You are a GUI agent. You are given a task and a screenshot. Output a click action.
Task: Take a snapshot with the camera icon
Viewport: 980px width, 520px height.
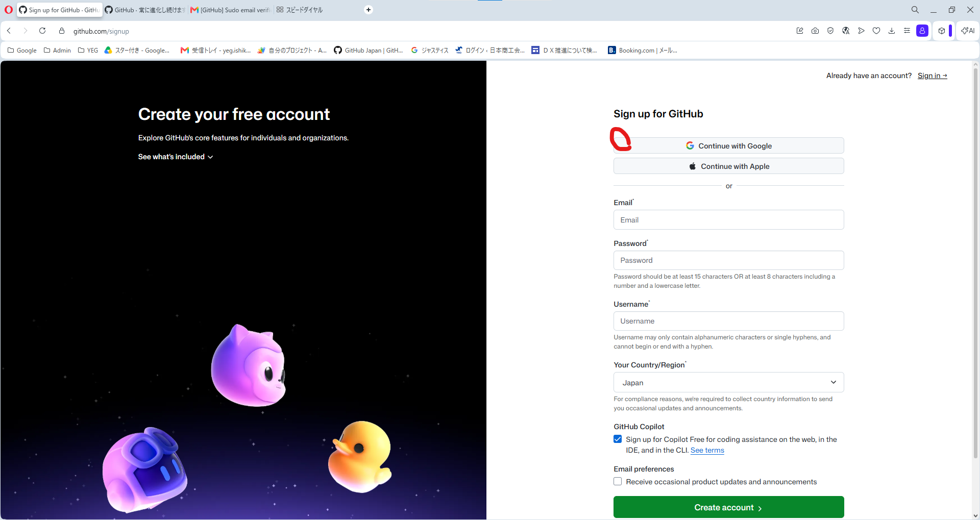click(x=815, y=31)
